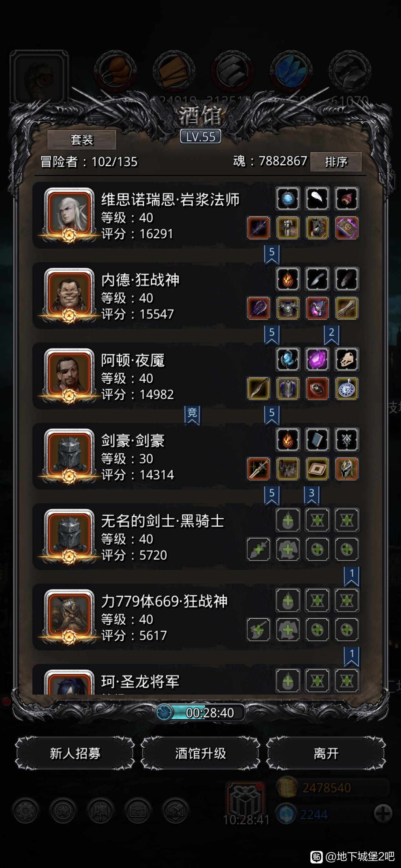Click the 酒馆升级 upgrade button
This screenshot has height=868, width=401.
(x=200, y=753)
